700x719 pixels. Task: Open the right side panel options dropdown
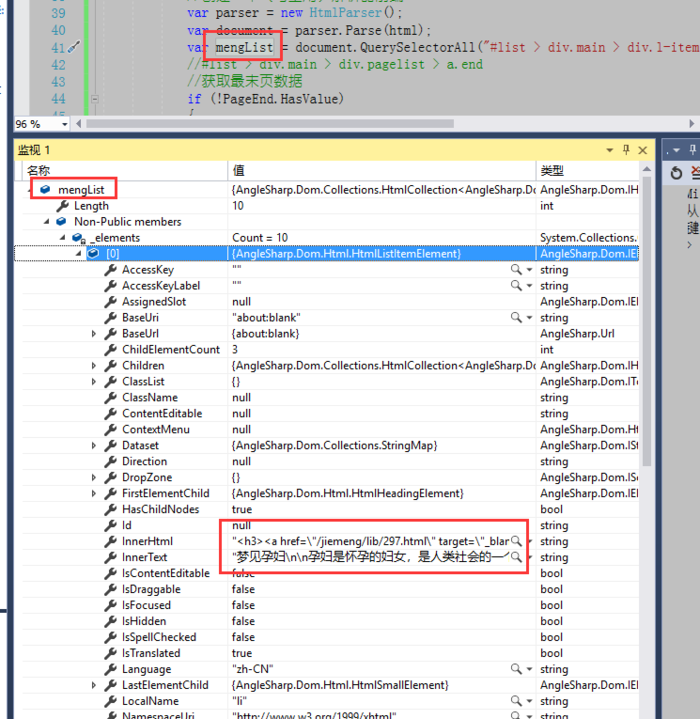tap(676, 150)
